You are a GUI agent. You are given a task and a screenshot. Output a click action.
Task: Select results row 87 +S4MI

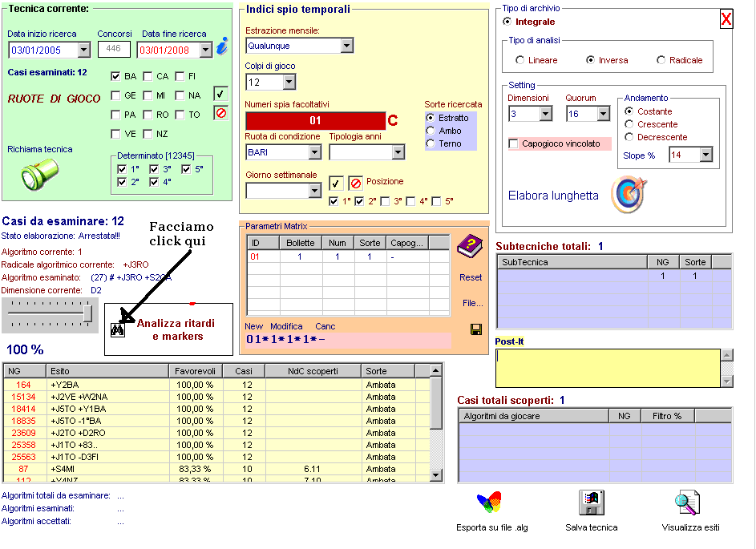216,469
